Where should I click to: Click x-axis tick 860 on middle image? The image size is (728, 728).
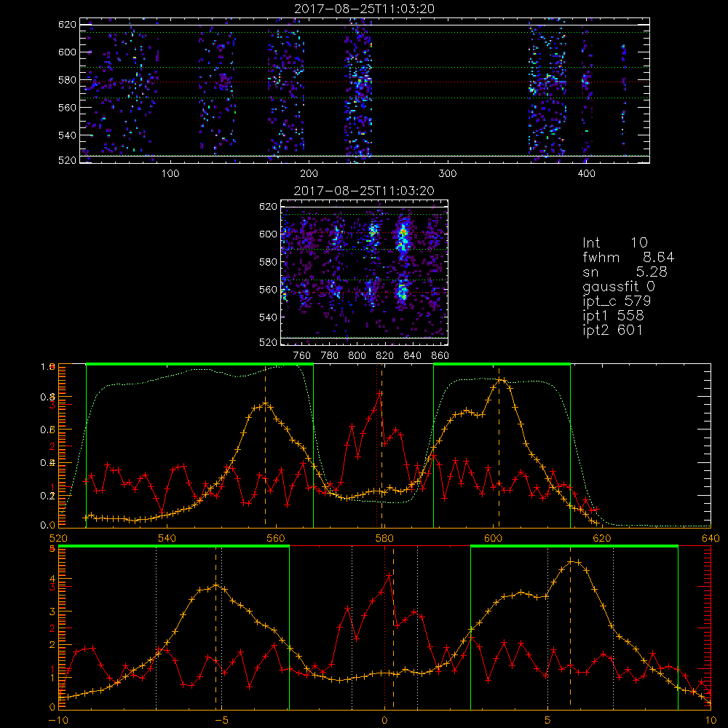click(x=440, y=356)
